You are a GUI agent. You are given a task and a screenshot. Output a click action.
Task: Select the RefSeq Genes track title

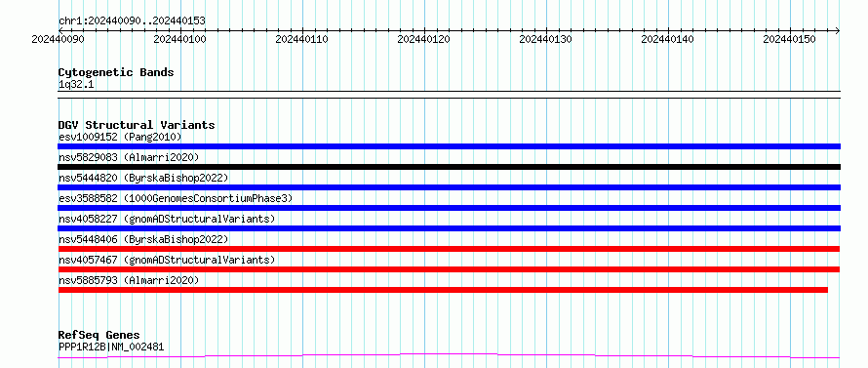[99, 336]
